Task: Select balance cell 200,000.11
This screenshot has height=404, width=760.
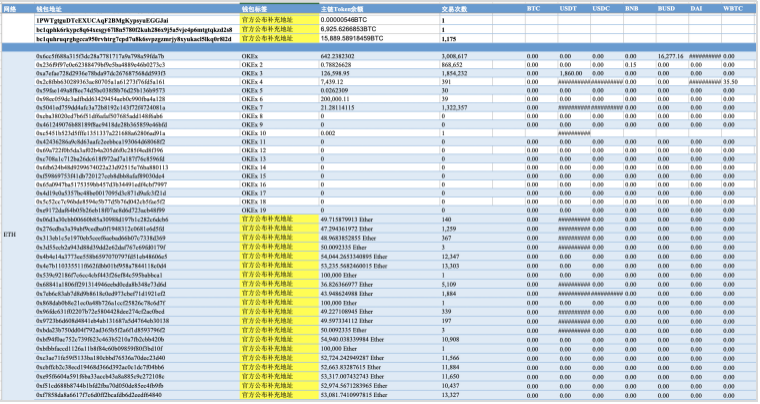Action: point(335,99)
